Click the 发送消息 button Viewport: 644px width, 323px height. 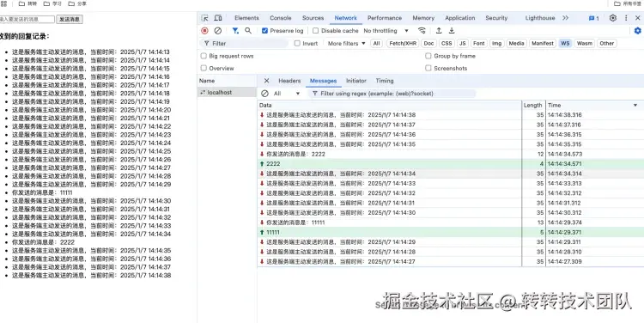[70, 19]
